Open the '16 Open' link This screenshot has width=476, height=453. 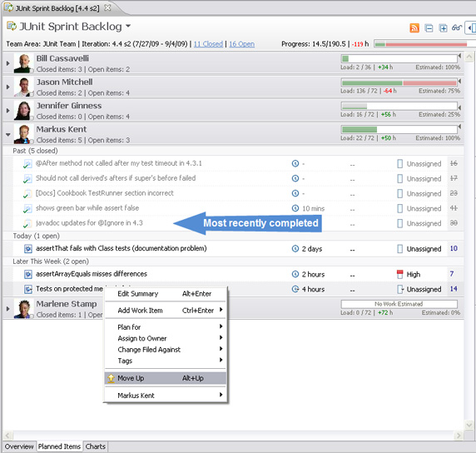(241, 44)
